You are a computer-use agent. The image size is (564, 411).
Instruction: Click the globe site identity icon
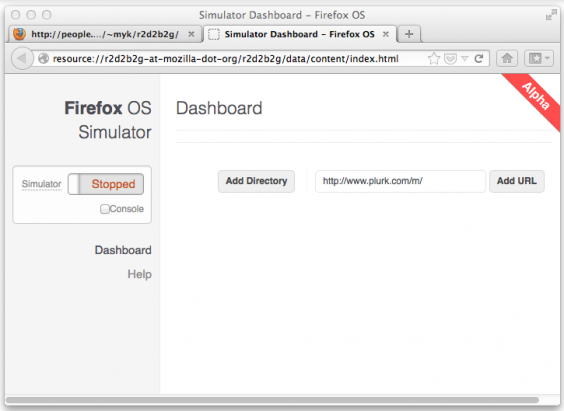coord(43,58)
